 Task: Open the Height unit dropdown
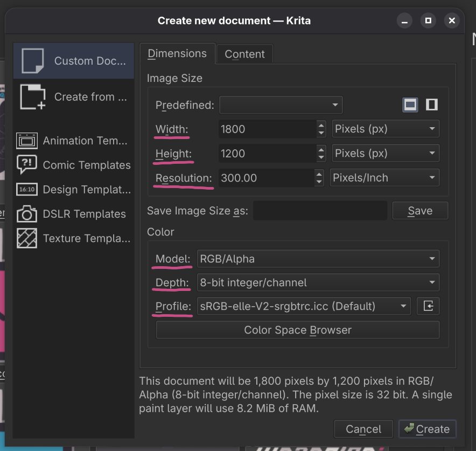pos(386,153)
